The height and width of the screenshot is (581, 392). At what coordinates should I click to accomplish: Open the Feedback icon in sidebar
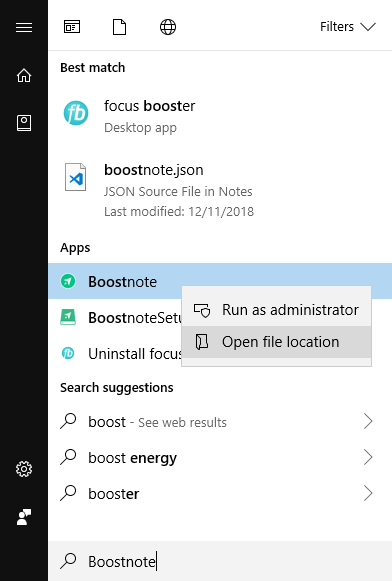[24, 517]
